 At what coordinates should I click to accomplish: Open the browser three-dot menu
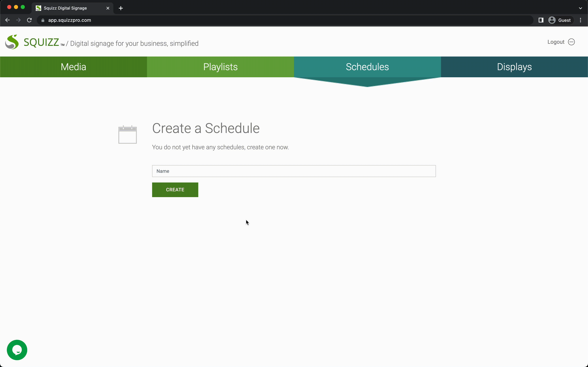pos(581,20)
